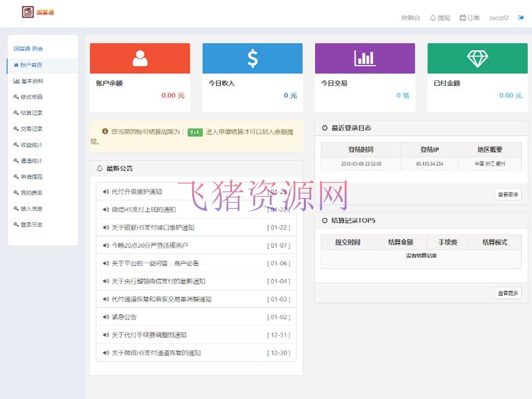
Task: Click the key icon beside 我的费率
Action: click(x=16, y=192)
